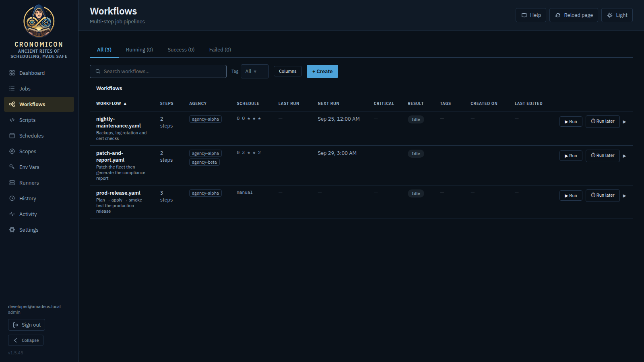
Task: Click the Cronomicon logo image
Action: pyautogui.click(x=39, y=21)
